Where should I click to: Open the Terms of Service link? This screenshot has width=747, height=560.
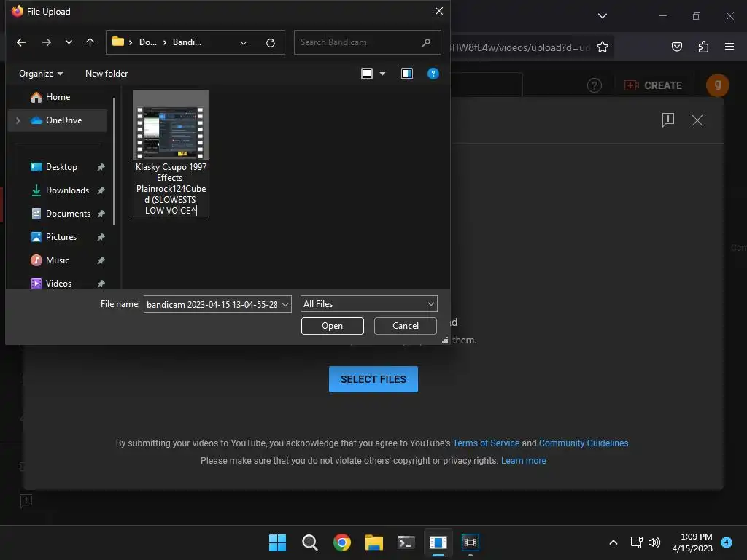pos(486,443)
